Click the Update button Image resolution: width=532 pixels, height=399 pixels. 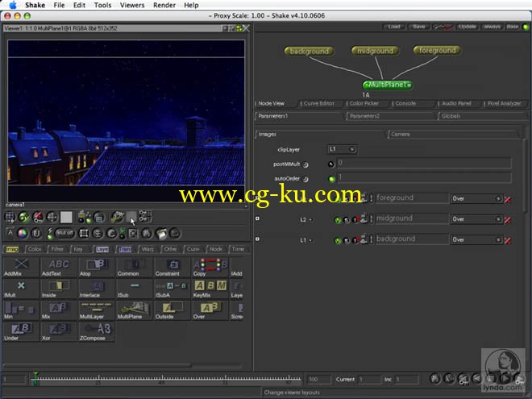[x=468, y=27]
